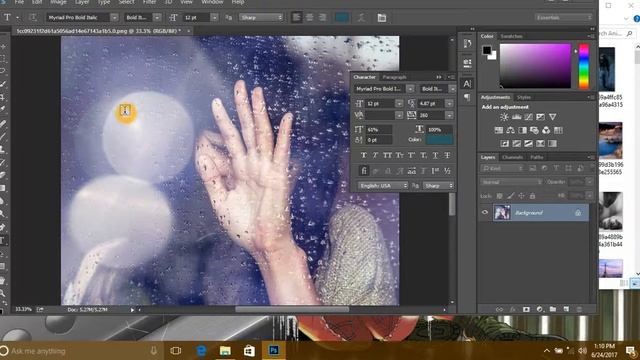Click the Create New Group folder icon
The width and height of the screenshot is (640, 360).
[553, 309]
